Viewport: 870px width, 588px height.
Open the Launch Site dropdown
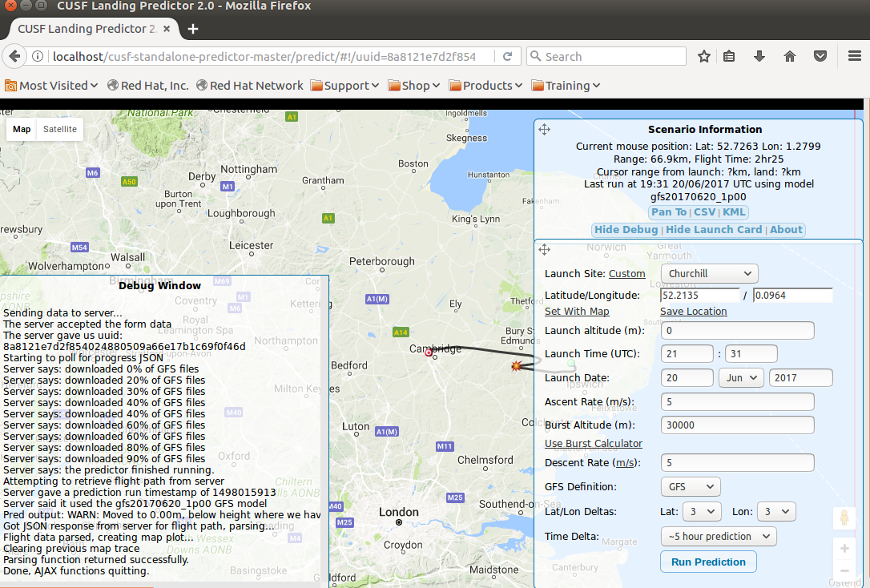709,273
